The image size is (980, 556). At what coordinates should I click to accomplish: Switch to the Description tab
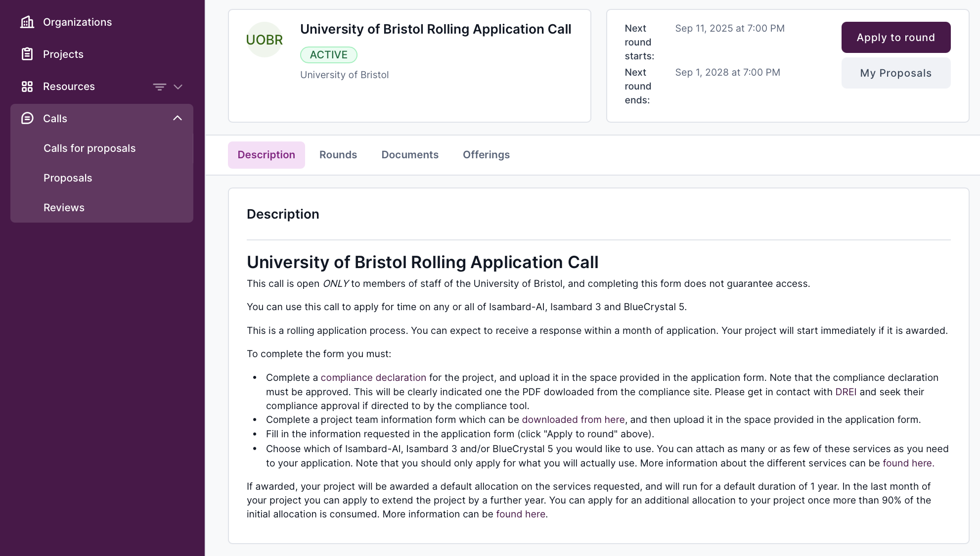pyautogui.click(x=267, y=155)
